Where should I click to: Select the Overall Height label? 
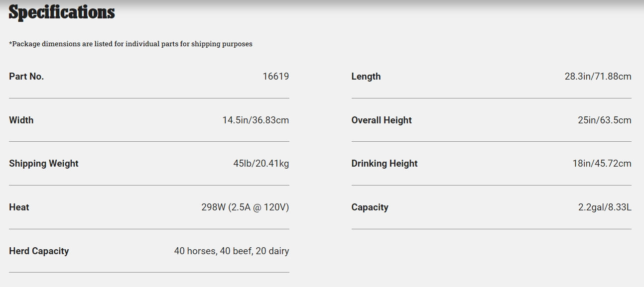(382, 120)
